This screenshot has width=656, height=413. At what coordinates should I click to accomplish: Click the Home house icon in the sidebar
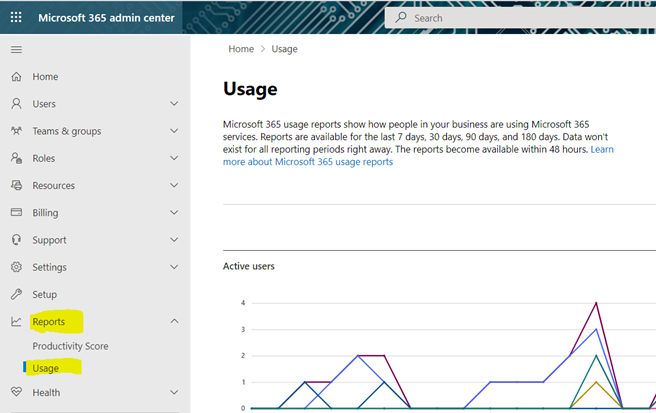click(16, 77)
